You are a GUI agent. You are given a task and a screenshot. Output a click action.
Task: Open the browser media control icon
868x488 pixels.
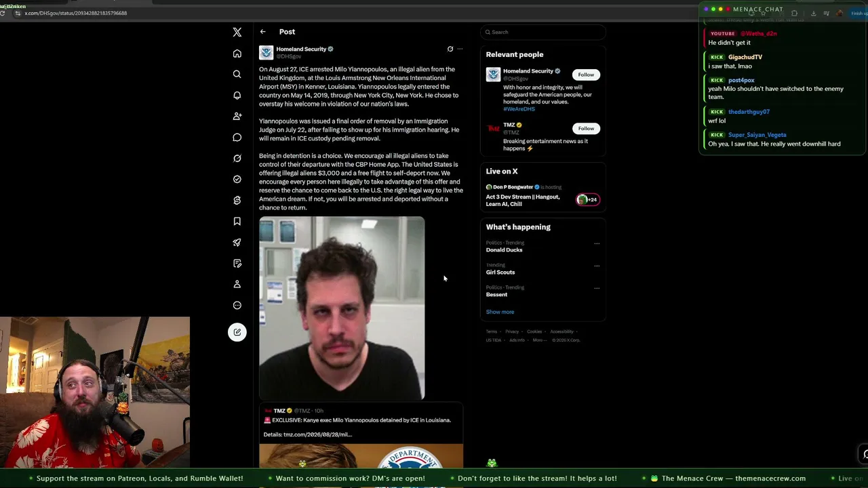tap(826, 13)
